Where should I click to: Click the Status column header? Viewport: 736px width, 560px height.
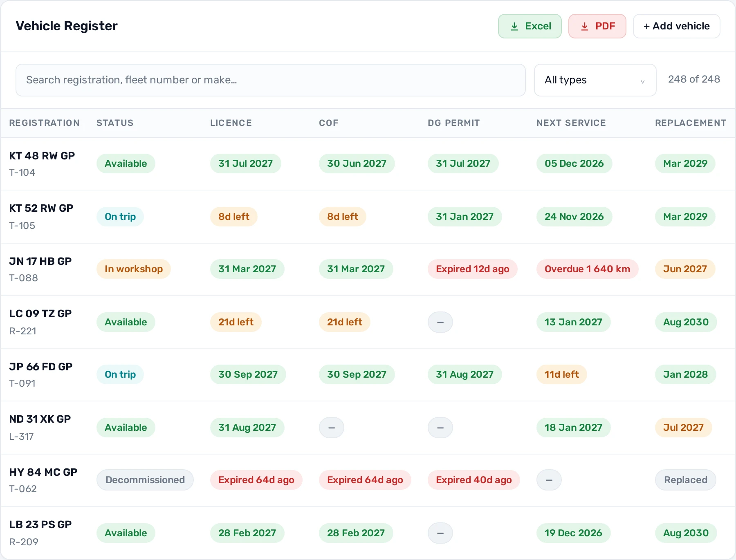[115, 123]
